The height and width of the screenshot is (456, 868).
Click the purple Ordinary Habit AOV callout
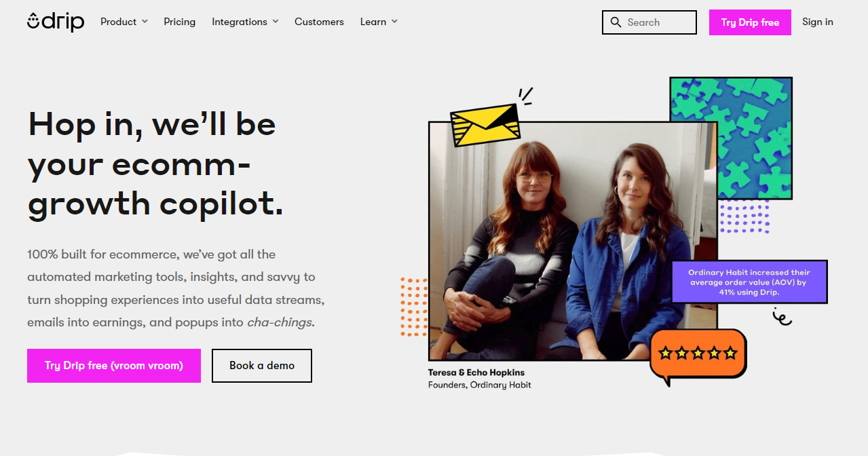pos(749,282)
